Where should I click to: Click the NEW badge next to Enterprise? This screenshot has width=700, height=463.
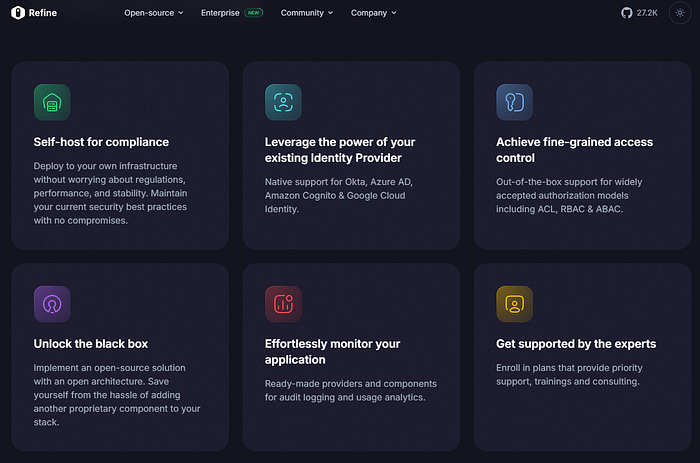[254, 13]
